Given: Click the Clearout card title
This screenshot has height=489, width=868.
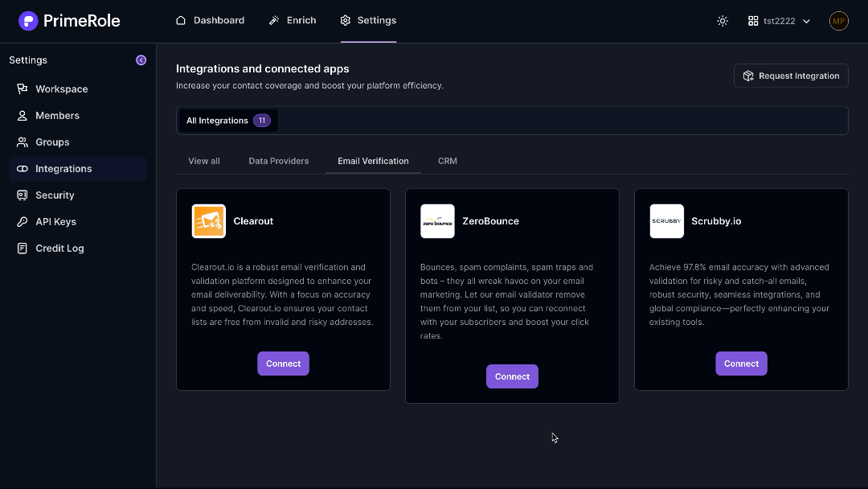Looking at the screenshot, I should coord(253,221).
